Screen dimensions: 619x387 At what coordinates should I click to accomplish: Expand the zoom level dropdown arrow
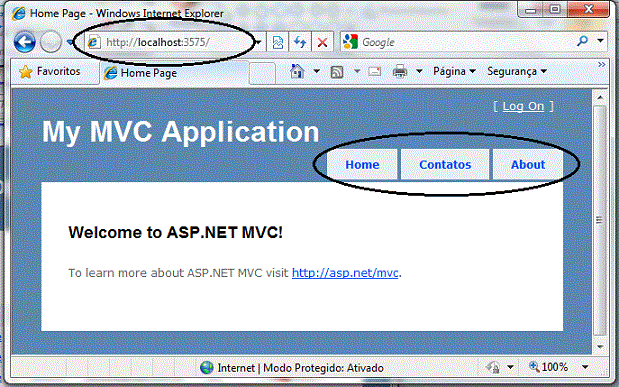(x=585, y=368)
